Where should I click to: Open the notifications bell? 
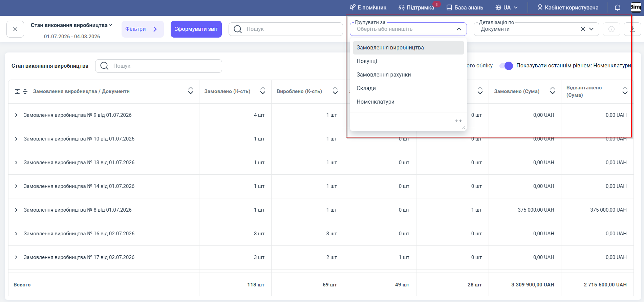tap(618, 7)
